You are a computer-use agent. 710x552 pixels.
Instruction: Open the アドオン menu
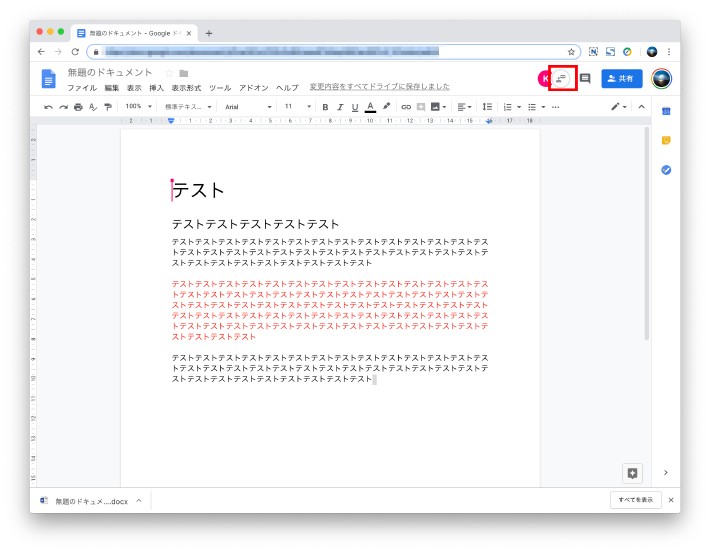(x=254, y=88)
